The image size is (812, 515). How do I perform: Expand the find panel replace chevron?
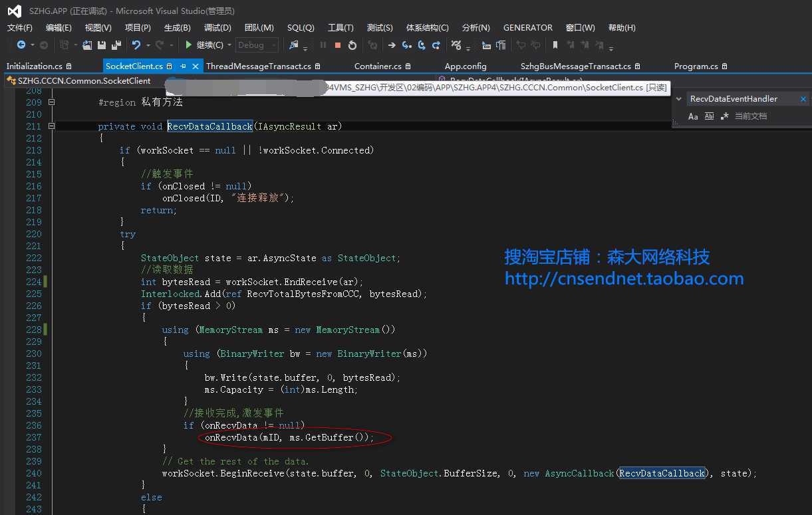[678, 99]
